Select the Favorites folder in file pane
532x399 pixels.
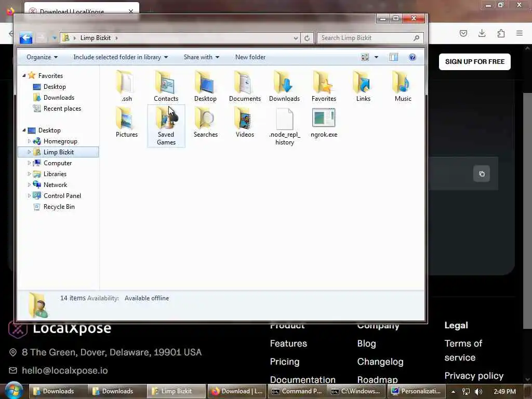click(324, 86)
